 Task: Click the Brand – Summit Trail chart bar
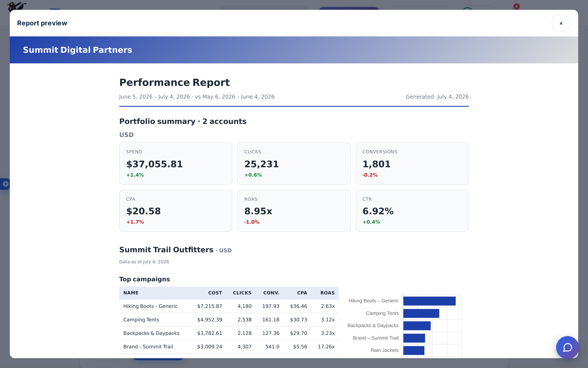(x=414, y=338)
